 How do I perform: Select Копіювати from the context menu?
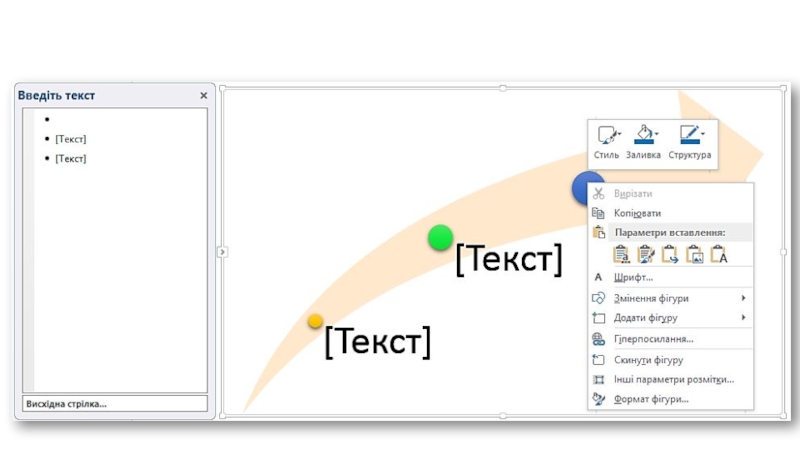637,213
